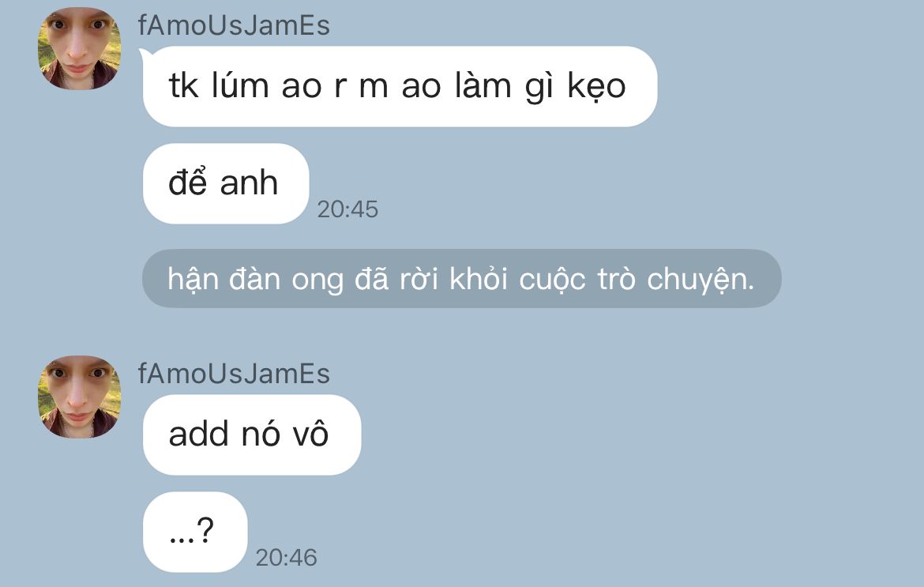
Task: Click the word 'anh' in the second bubble
Action: click(249, 183)
